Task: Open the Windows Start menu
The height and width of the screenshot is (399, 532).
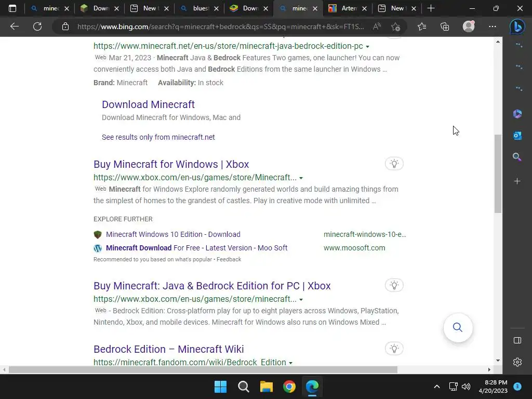Action: (220, 387)
